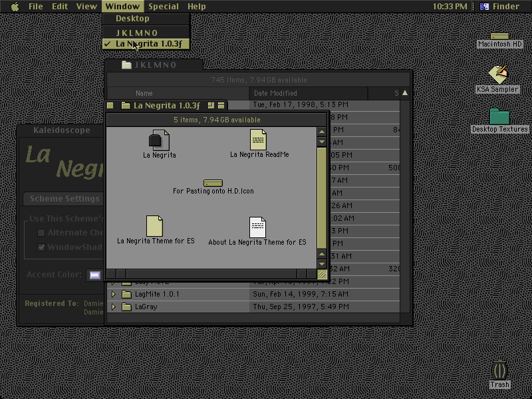Screen dimensions: 532x399
Task: Sort JKLMNO list by Date Modified column
Action: pyautogui.click(x=309, y=93)
